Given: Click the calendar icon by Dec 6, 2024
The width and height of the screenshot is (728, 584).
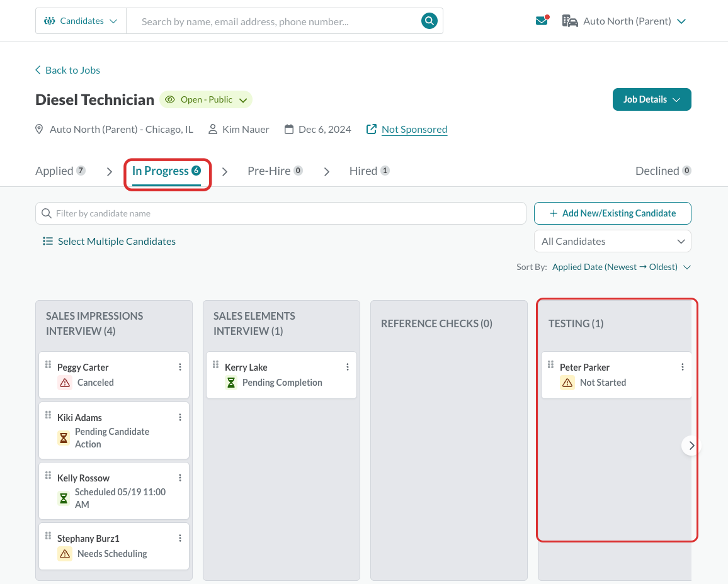Looking at the screenshot, I should point(289,130).
